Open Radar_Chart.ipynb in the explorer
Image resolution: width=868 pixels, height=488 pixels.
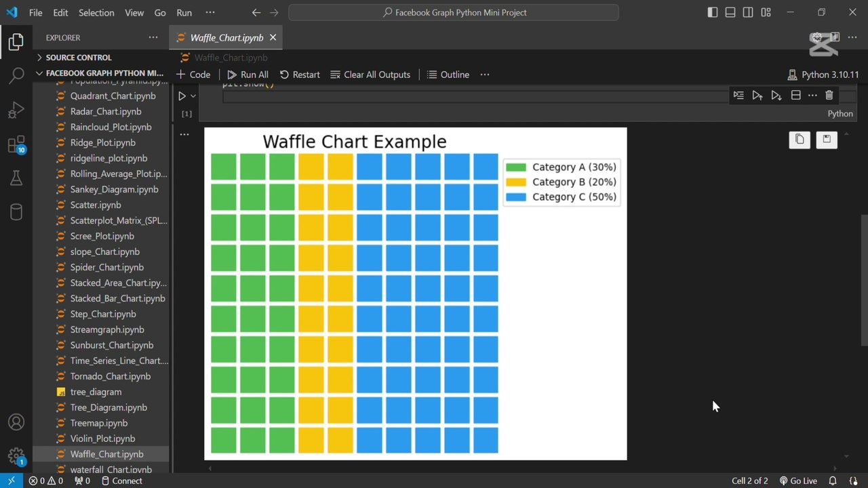coord(106,111)
